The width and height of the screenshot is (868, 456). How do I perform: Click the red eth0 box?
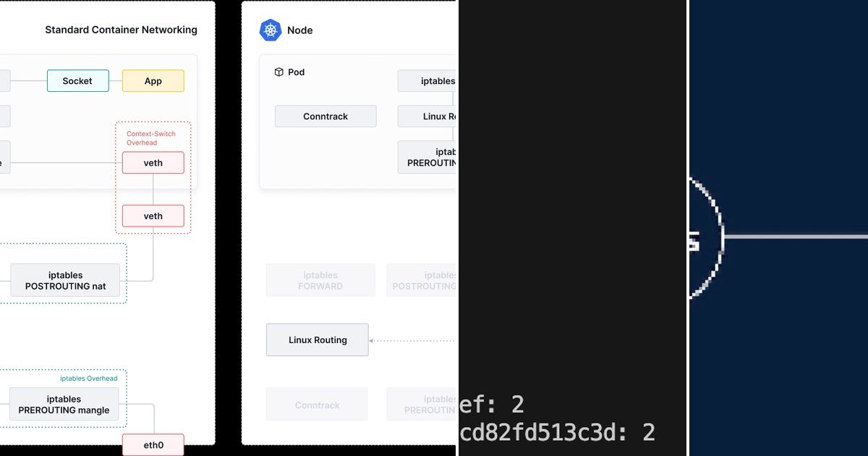pyautogui.click(x=153, y=444)
